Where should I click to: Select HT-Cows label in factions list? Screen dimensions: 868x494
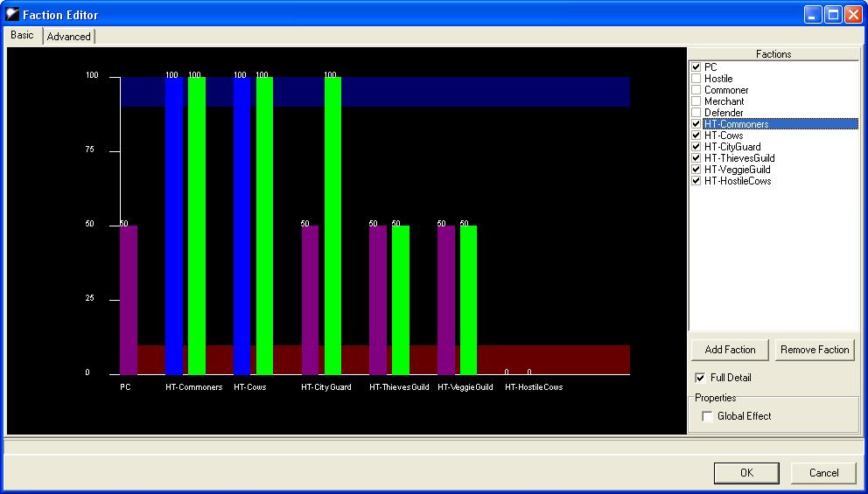point(724,136)
